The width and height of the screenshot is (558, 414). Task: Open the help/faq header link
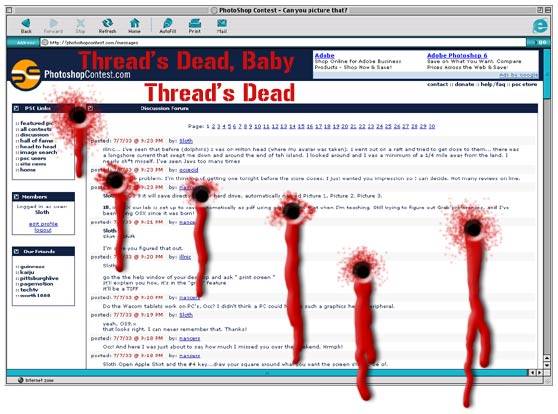coord(493,84)
